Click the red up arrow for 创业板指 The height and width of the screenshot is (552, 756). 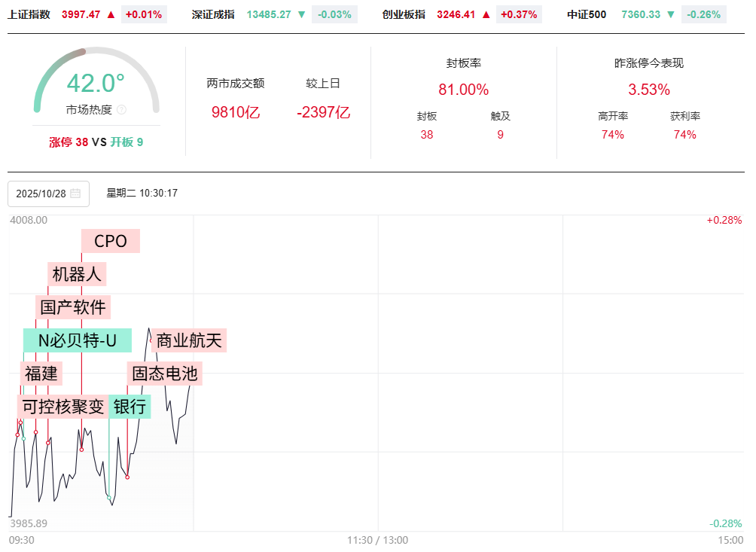click(x=486, y=14)
